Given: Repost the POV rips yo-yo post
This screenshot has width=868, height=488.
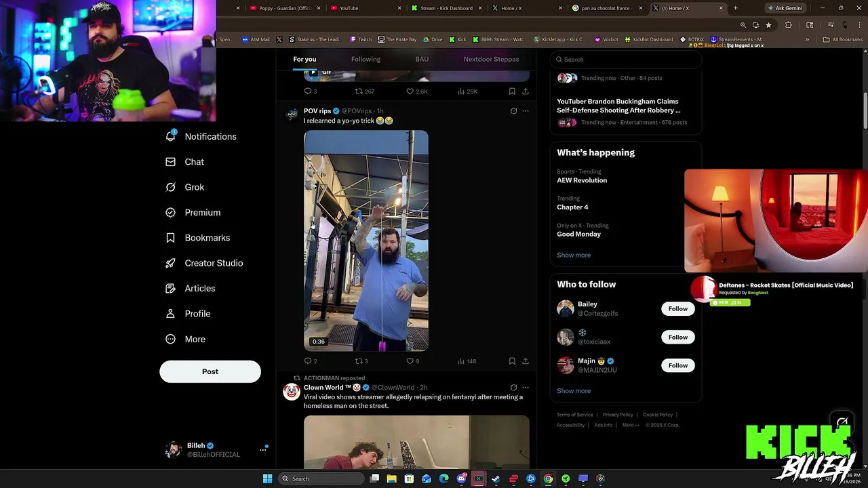Looking at the screenshot, I should [361, 361].
